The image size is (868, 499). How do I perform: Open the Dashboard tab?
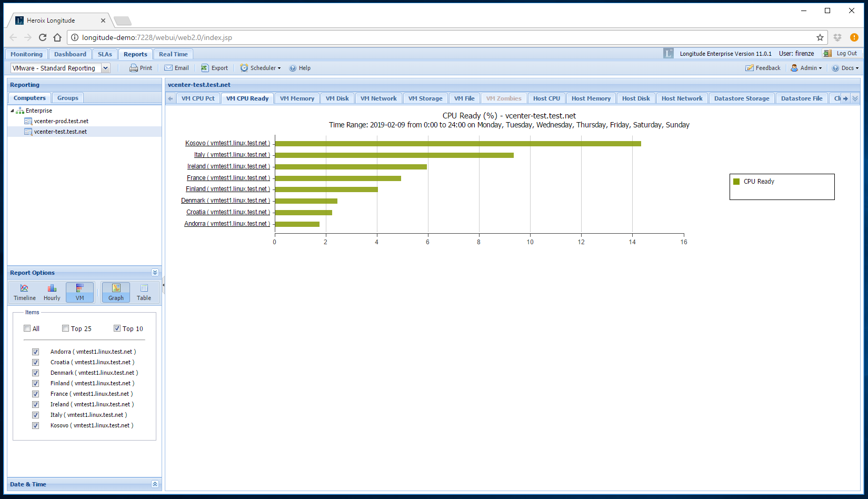70,54
